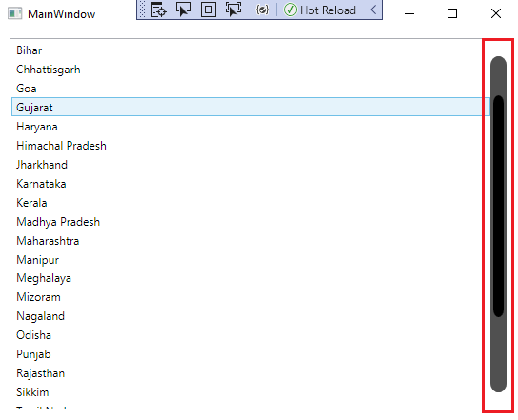Select Punjab in the list
Viewport: 518px width, 420px height.
click(250, 354)
